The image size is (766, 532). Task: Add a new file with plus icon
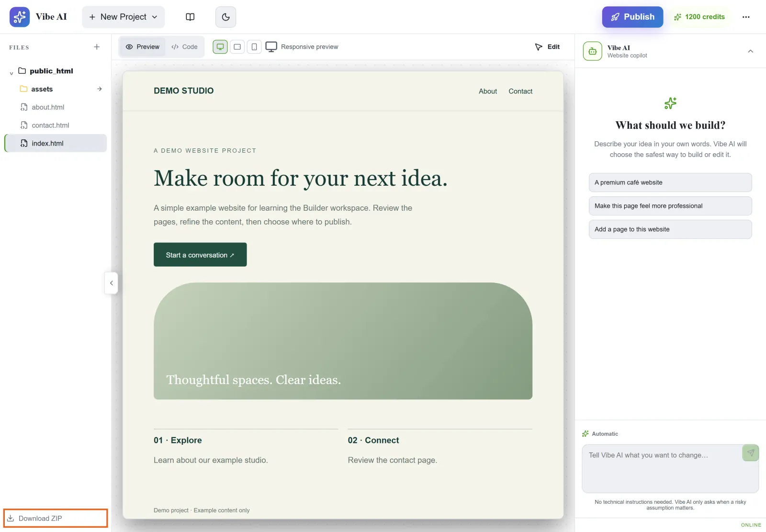point(97,47)
